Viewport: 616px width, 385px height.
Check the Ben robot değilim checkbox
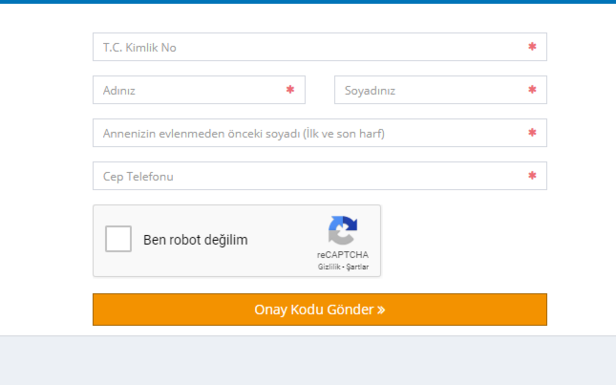[118, 239]
